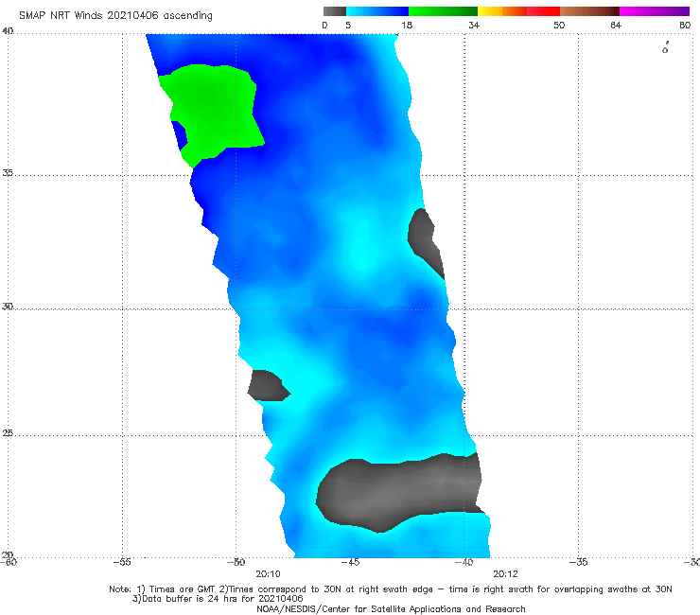Click the small gray patch near 27N, 49W
Screen dimensions: 700x615
(x=268, y=385)
